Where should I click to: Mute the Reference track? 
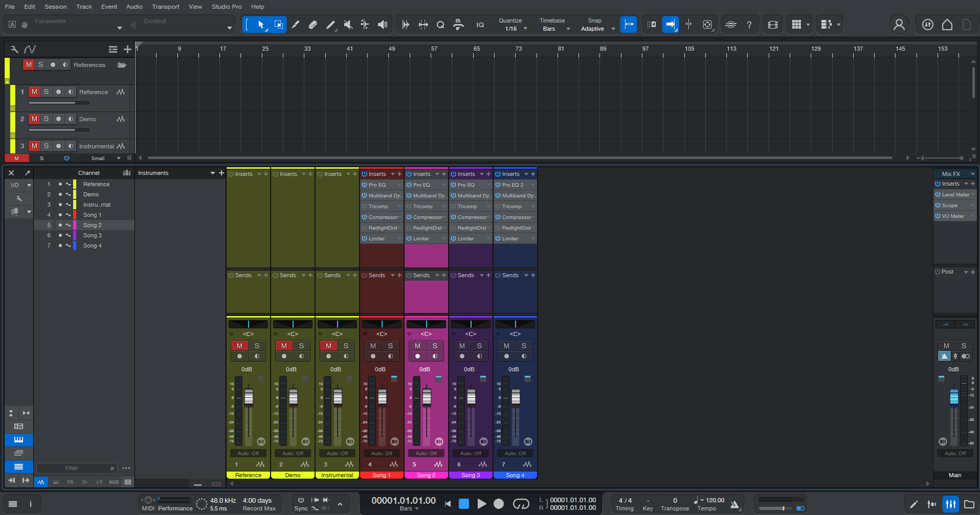point(34,92)
